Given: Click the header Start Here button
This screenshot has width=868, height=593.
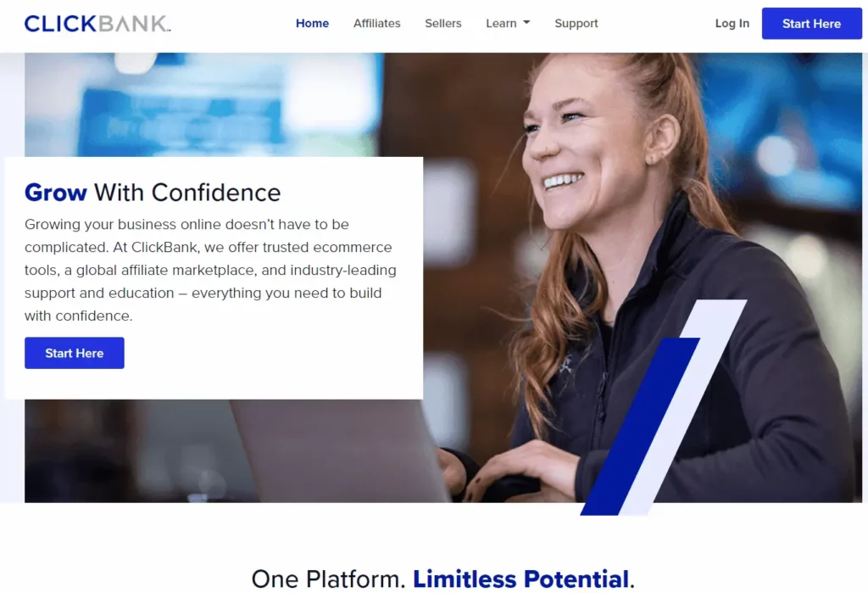Looking at the screenshot, I should (x=811, y=23).
